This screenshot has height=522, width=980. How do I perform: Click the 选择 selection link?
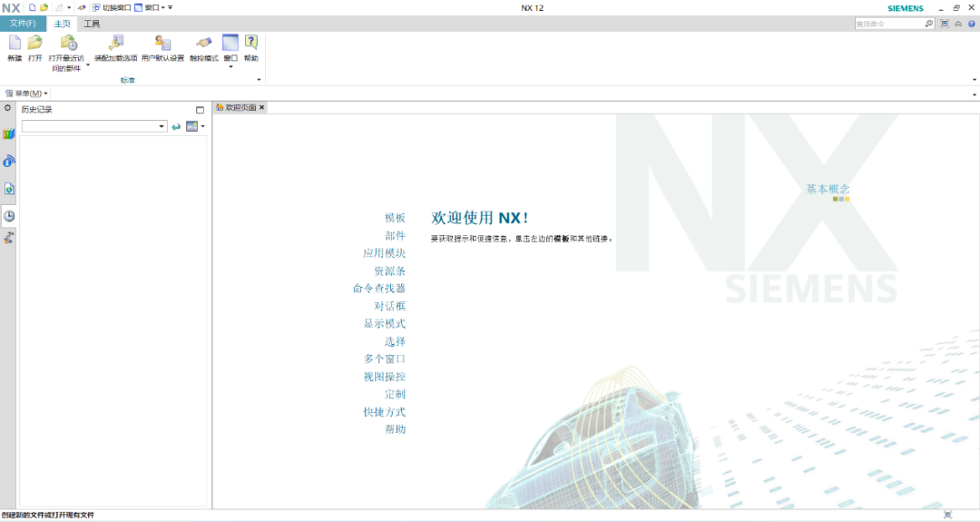(x=395, y=341)
